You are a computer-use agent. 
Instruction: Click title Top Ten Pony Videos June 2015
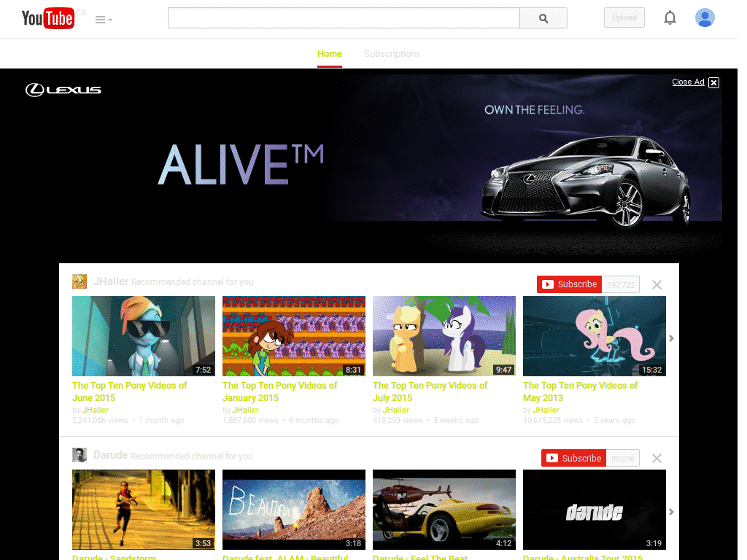(130, 392)
